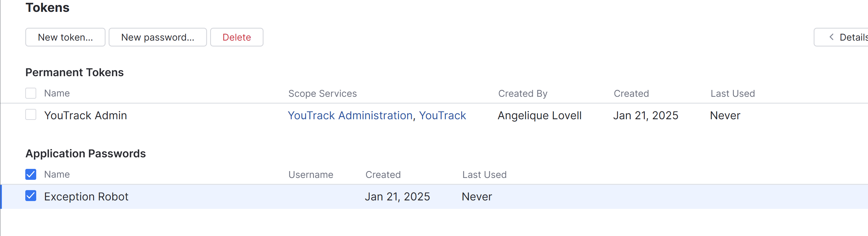This screenshot has width=868, height=236.
Task: Click the Scope Services column header
Action: [x=322, y=94]
